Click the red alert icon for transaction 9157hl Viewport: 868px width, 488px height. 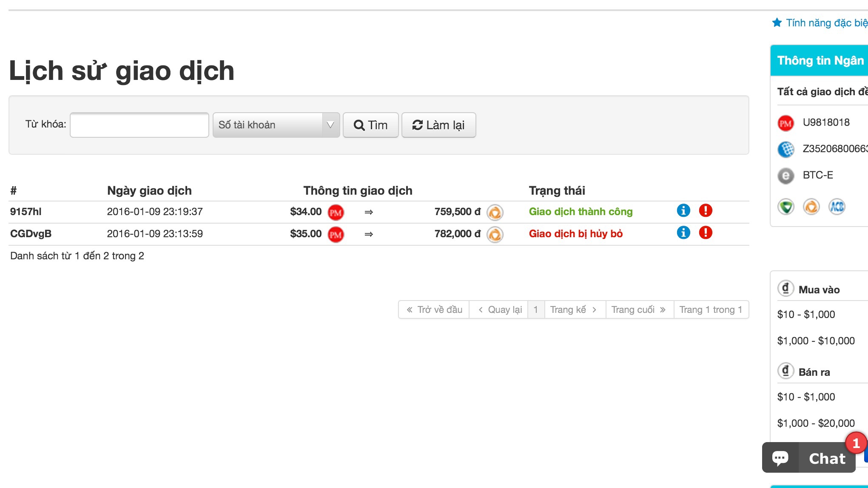tap(705, 210)
